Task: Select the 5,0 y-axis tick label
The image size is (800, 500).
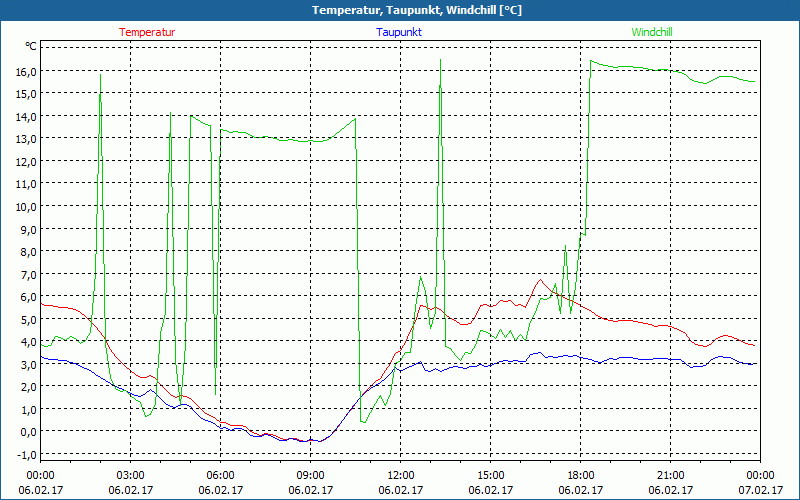Action: point(27,320)
